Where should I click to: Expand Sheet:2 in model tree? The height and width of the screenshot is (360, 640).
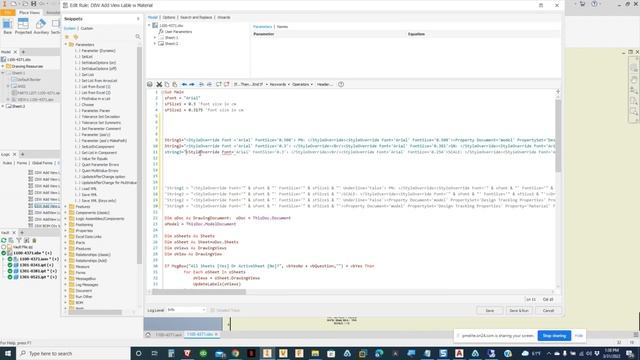155,43
